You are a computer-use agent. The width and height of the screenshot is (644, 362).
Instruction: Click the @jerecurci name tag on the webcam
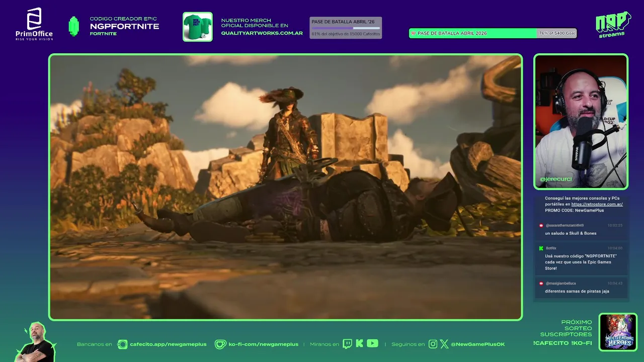555,179
